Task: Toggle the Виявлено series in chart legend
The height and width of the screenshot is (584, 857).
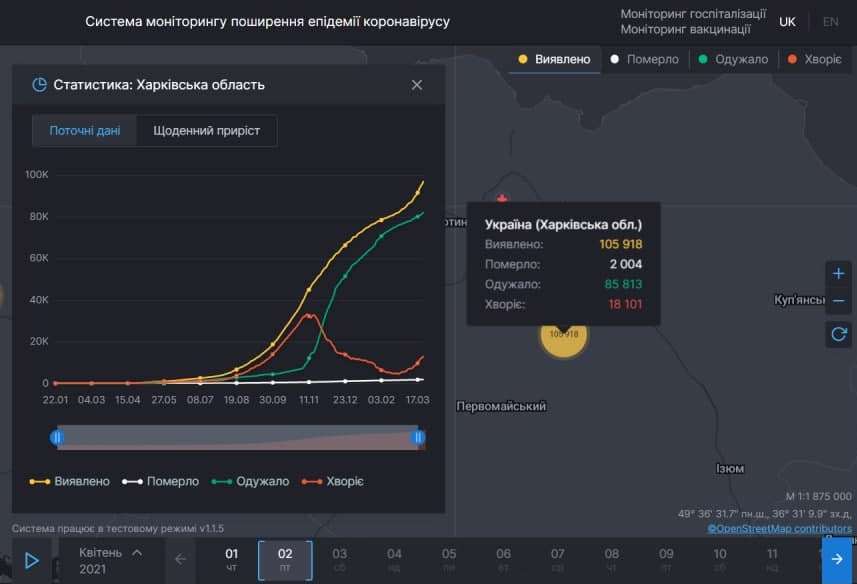Action: 79,481
